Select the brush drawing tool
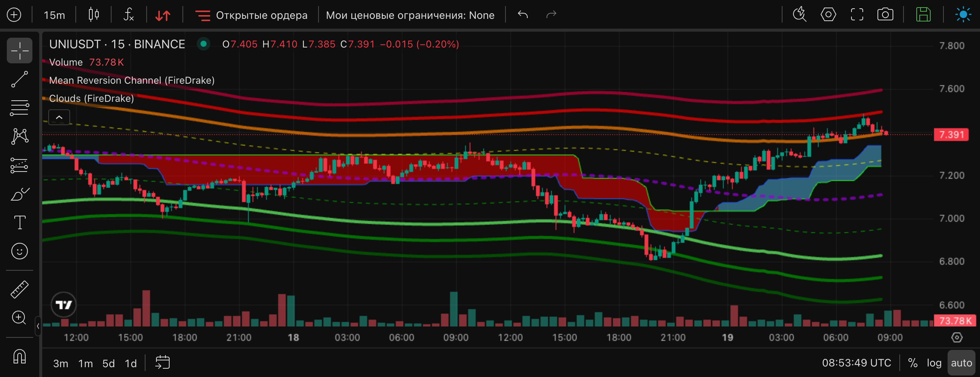980x377 pixels. coord(19,194)
